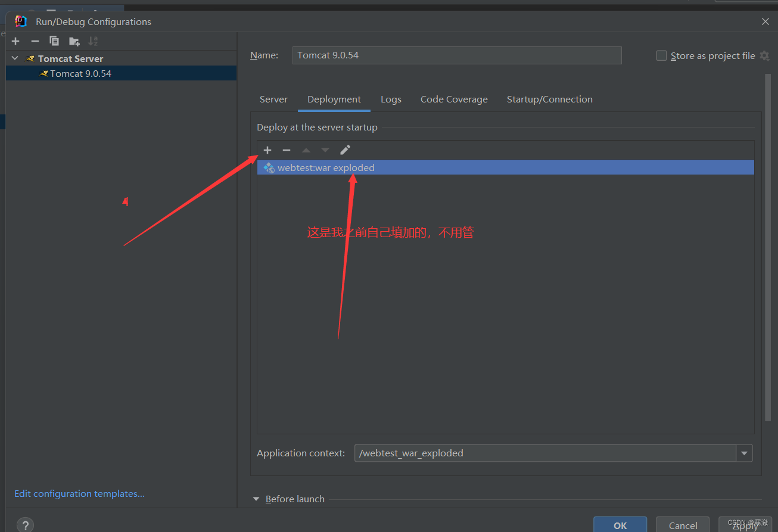This screenshot has width=778, height=532.
Task: Add a deployment artifact with plus
Action: pos(267,150)
